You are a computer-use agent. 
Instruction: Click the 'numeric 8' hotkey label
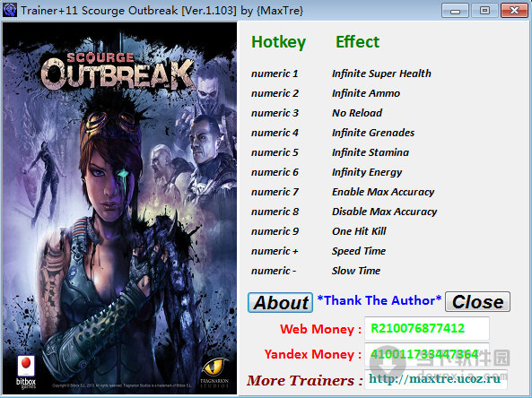click(x=275, y=212)
